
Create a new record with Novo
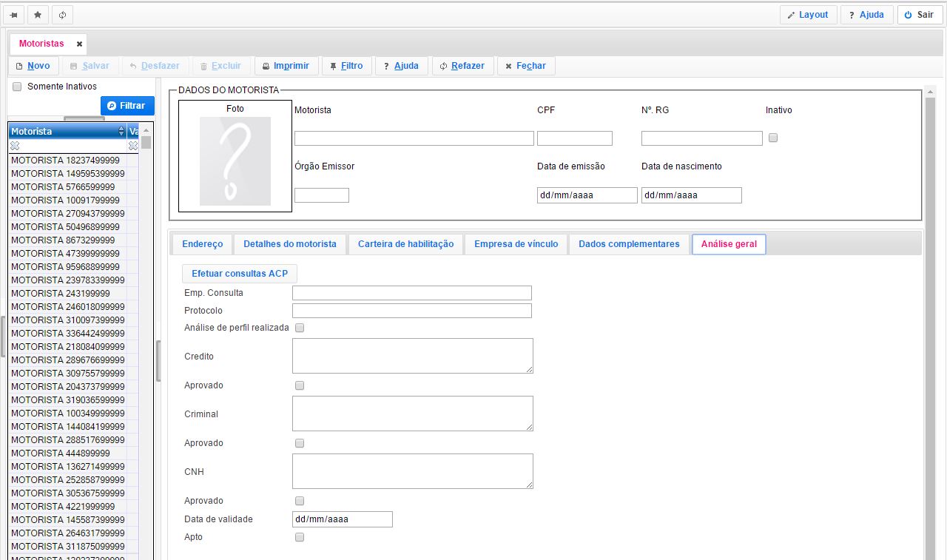pos(33,66)
